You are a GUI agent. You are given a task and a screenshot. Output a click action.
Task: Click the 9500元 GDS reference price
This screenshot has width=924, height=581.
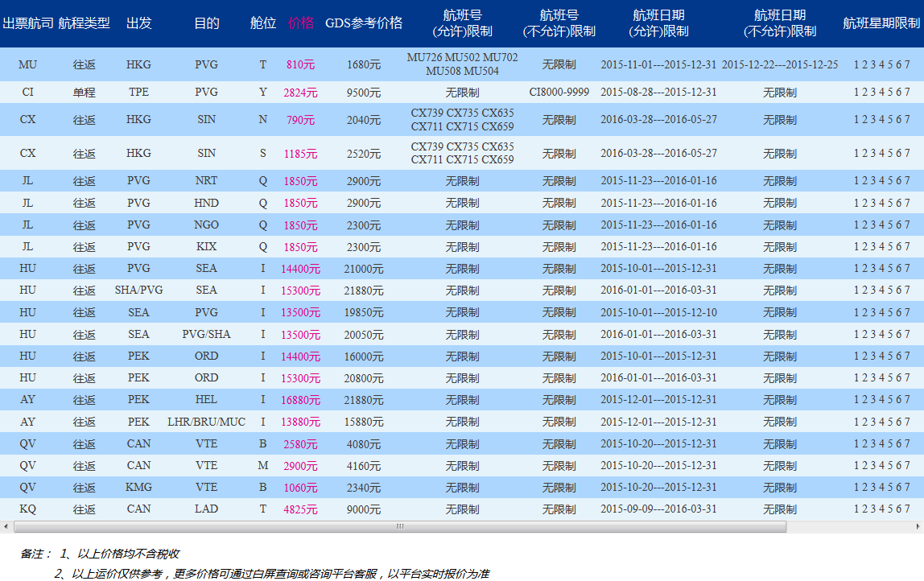tap(364, 93)
